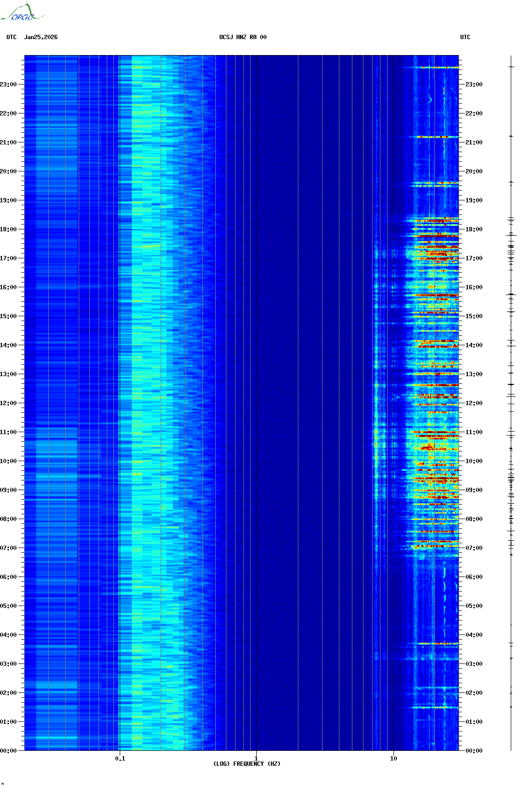
Task: Click the left 03:00 time label
Action: click(x=8, y=664)
